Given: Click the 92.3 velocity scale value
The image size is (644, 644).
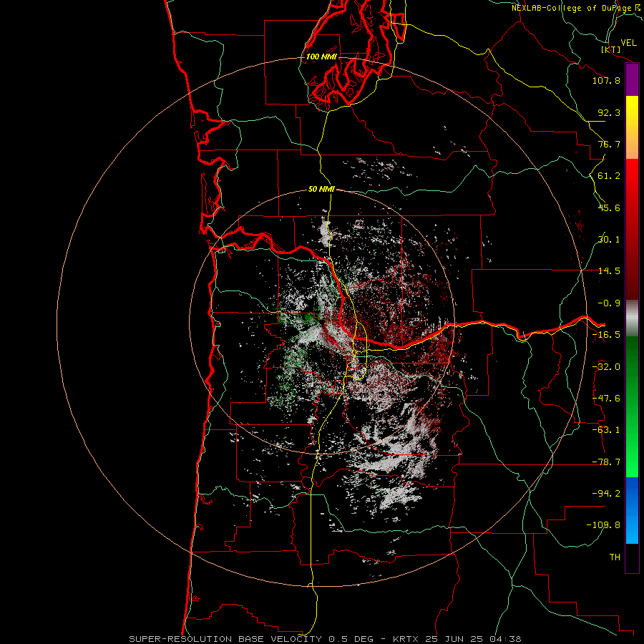Looking at the screenshot, I should pyautogui.click(x=609, y=112).
